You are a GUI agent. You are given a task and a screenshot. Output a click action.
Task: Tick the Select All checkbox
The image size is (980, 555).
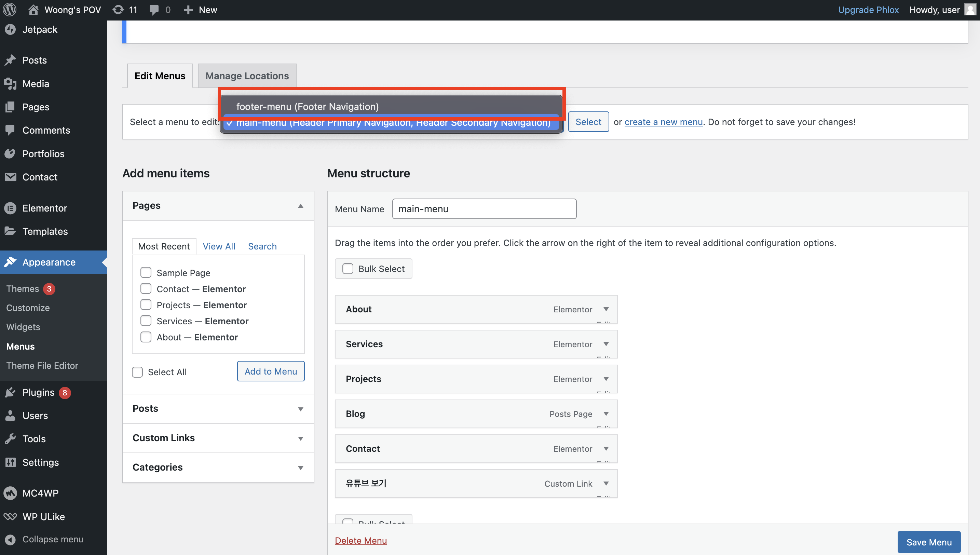tap(137, 372)
